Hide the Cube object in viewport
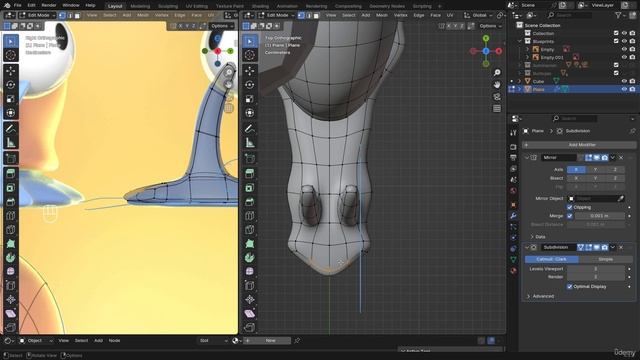The height and width of the screenshot is (360, 640). pos(624,81)
